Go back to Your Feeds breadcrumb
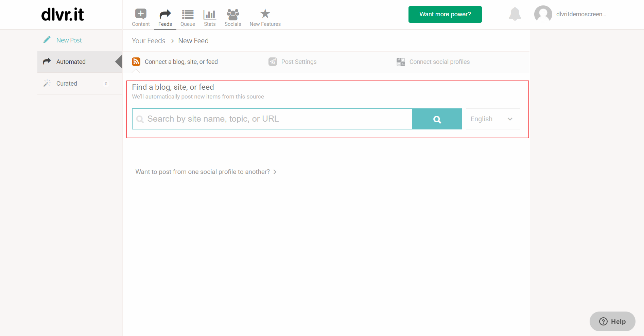This screenshot has width=644, height=336. pyautogui.click(x=149, y=41)
